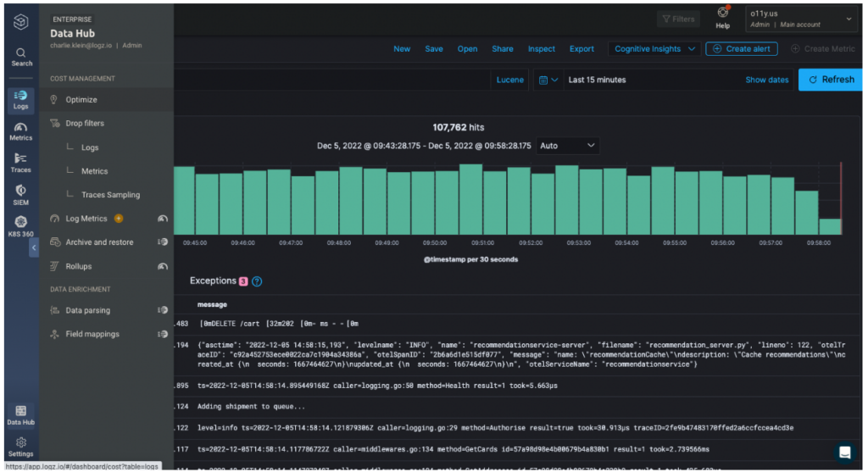Click Show dates link
Screen dimensions: 868x472
point(766,80)
